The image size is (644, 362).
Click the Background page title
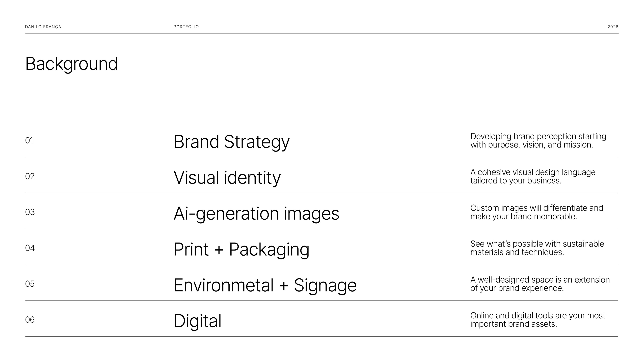71,64
